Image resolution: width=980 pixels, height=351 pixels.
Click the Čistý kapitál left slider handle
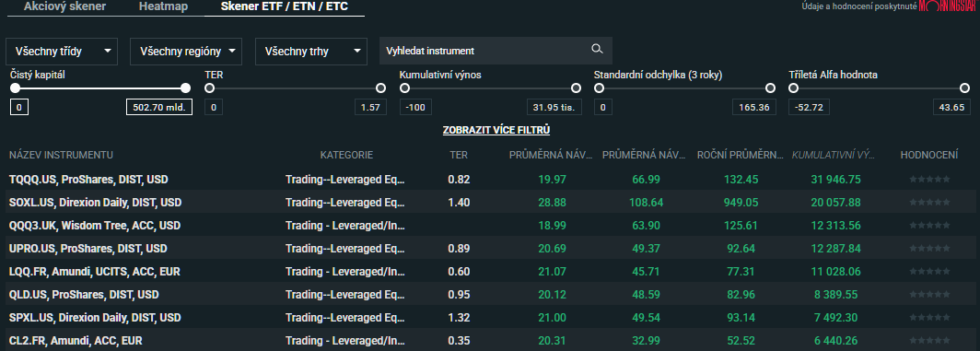(16, 88)
